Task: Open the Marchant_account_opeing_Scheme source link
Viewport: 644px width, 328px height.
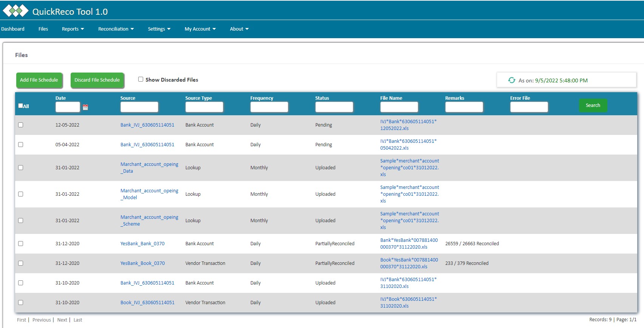Action: (x=149, y=221)
